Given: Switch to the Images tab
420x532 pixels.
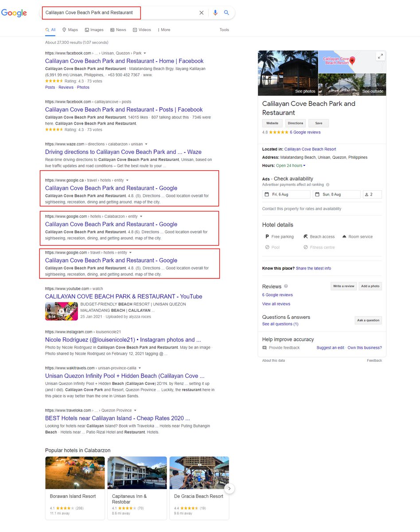Looking at the screenshot, I should coord(94,30).
